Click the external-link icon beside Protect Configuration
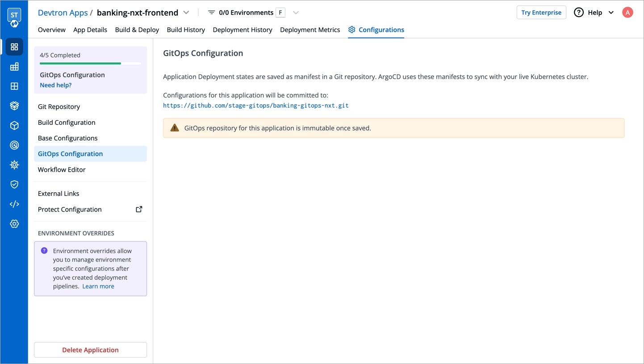The width and height of the screenshot is (644, 364). point(139,209)
